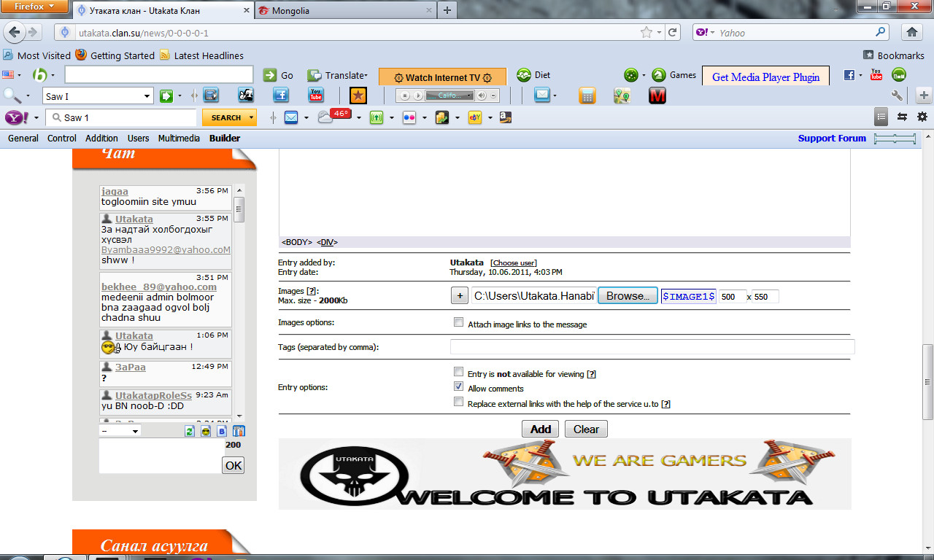Enable Attach image links to the message
This screenshot has width=934, height=560.
point(458,322)
